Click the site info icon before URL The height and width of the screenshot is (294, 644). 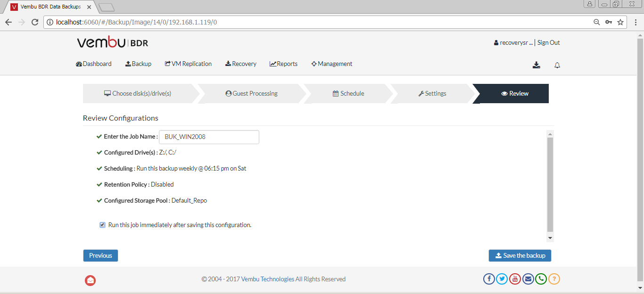click(x=50, y=22)
